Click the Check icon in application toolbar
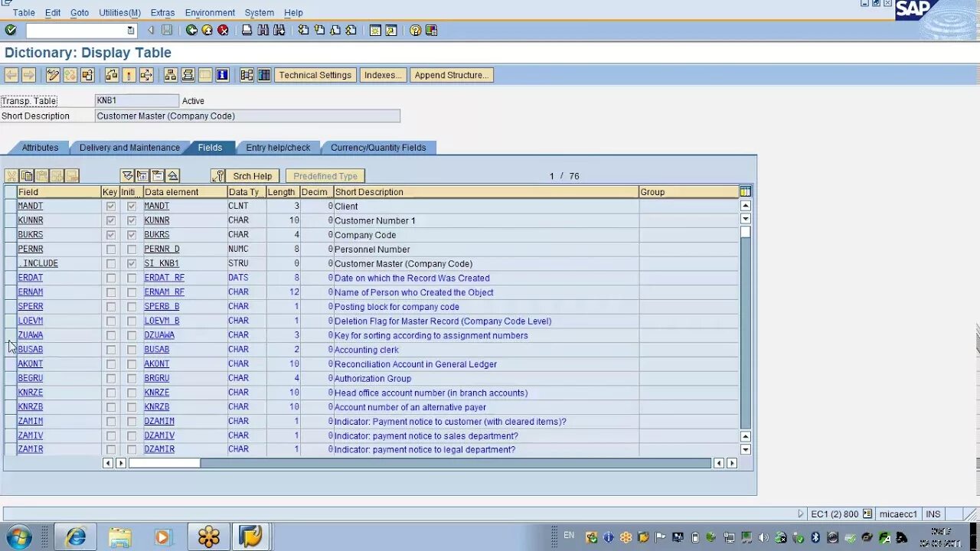This screenshot has height=551, width=980. point(112,75)
